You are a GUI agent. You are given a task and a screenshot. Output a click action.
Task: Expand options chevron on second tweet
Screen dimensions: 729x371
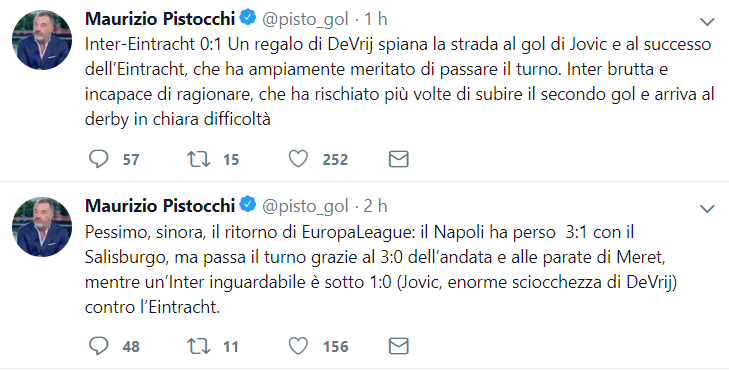707,208
